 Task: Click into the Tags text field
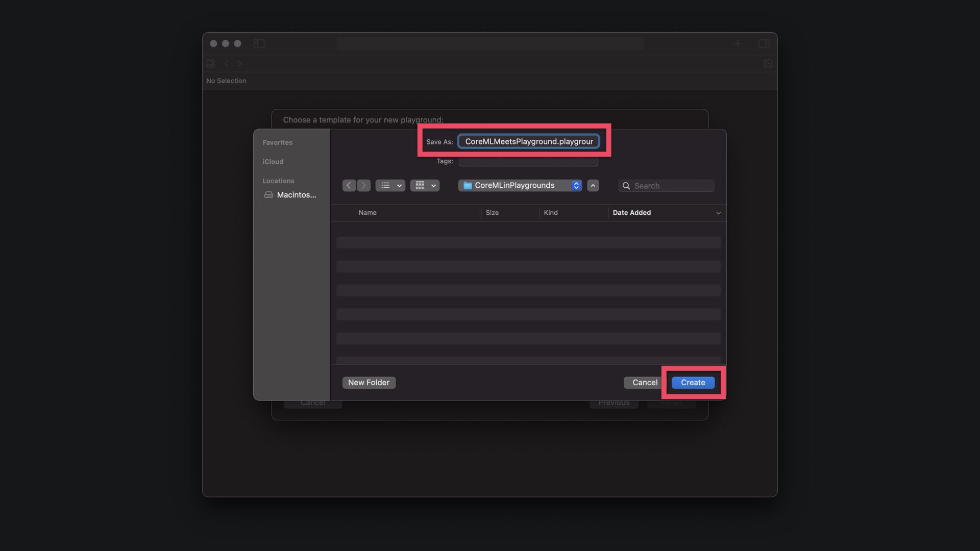click(528, 162)
